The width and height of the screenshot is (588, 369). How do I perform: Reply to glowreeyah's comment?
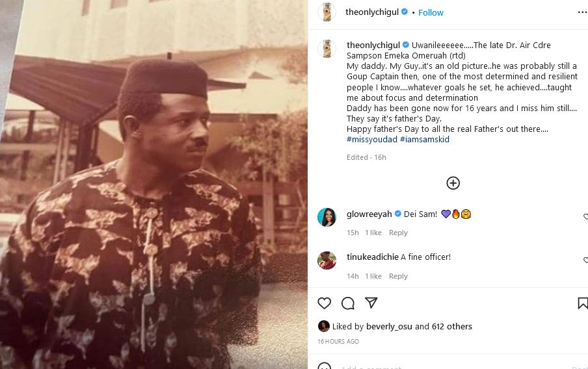[x=398, y=233]
